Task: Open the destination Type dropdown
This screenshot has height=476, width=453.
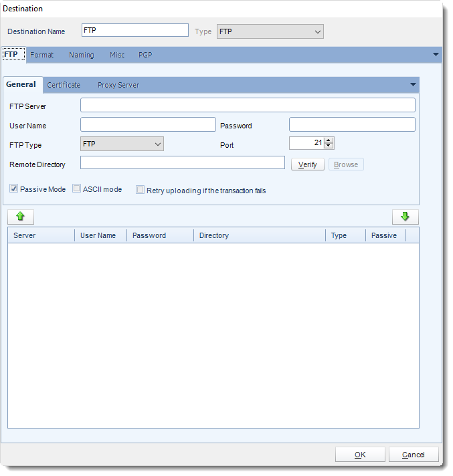Action: 270,31
